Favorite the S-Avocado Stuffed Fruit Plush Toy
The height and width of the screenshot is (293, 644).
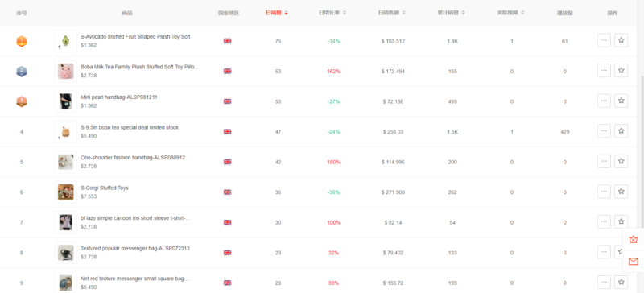621,40
